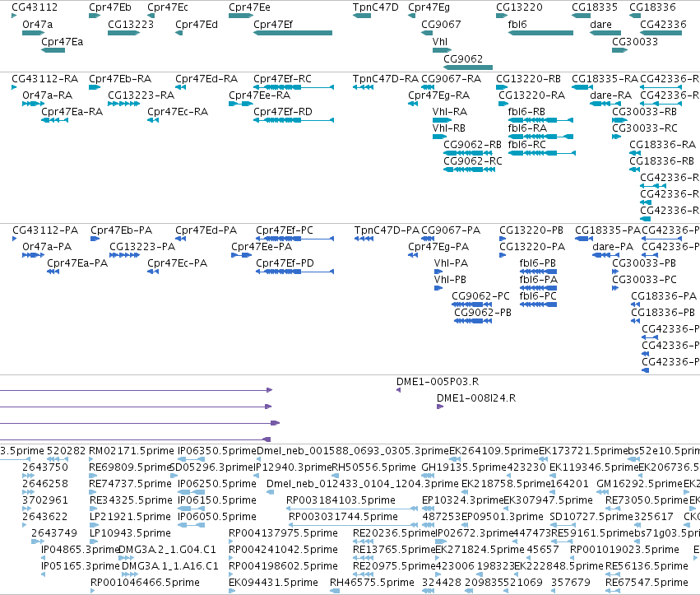Click the CG13220 gene label
The height and width of the screenshot is (595, 700).
point(520,7)
